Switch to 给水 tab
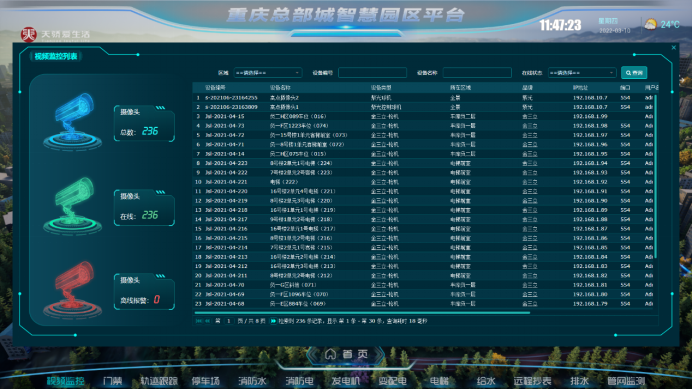Viewport: 693px width, 390px height. tap(486, 381)
